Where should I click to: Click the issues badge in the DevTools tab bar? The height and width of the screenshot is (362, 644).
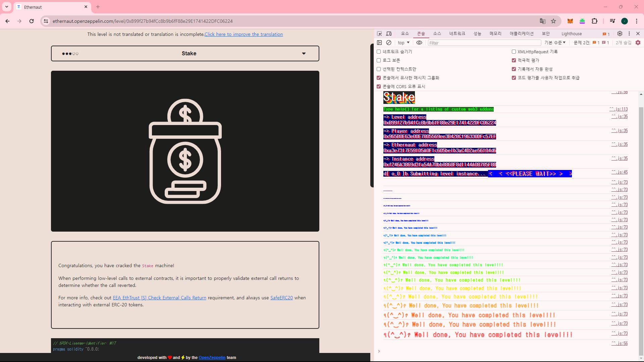(606, 34)
